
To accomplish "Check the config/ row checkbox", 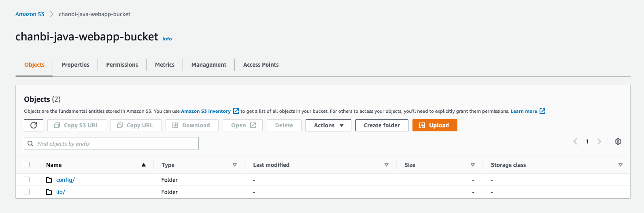I will tap(27, 179).
